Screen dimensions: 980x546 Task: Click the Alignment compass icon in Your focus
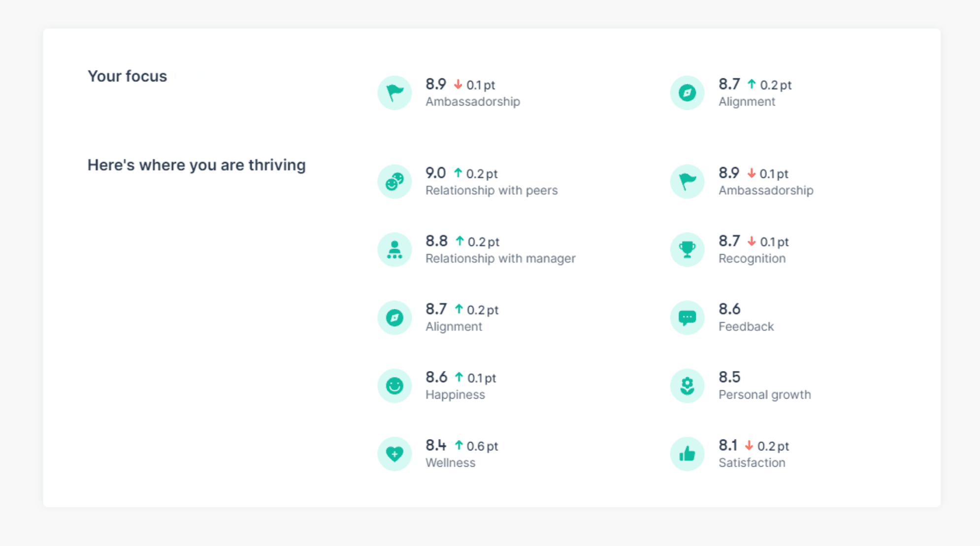(687, 93)
